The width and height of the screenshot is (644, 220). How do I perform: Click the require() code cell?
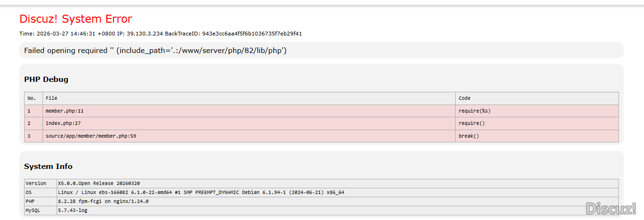pos(472,123)
